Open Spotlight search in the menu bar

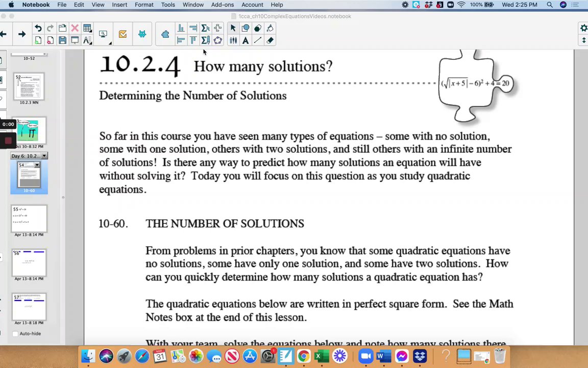click(550, 5)
